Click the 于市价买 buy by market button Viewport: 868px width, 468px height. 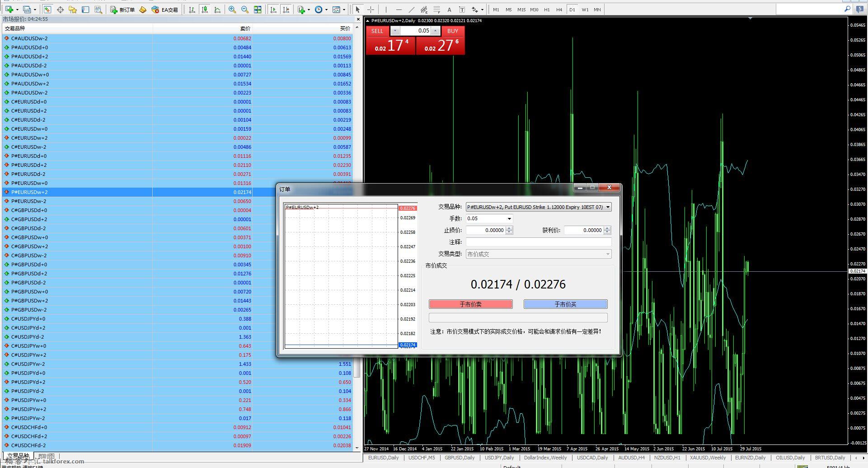pos(565,304)
